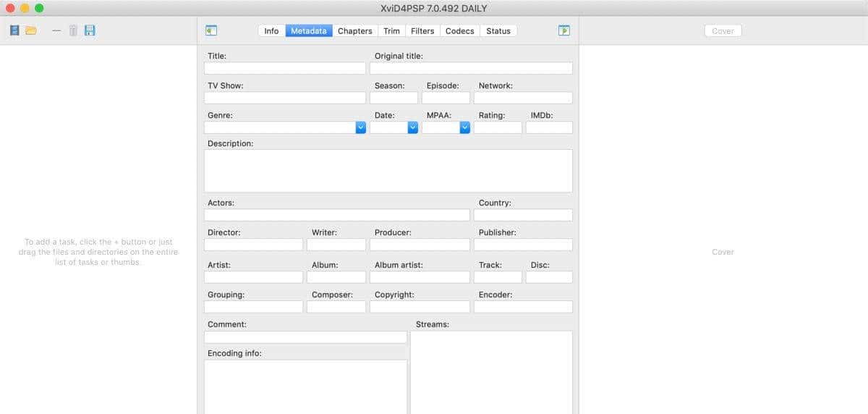Viewport: 868px width, 414px height.
Task: Click the Comment input field
Action: (x=305, y=337)
